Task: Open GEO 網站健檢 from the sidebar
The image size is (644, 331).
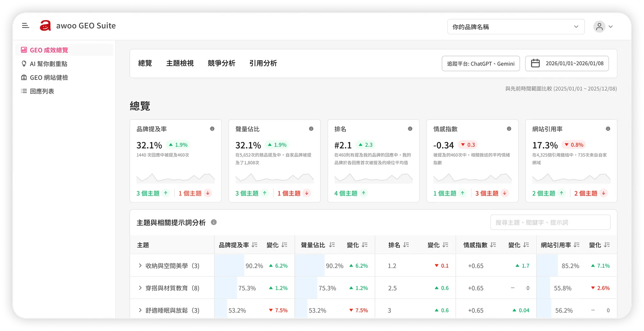Action: 49,77
